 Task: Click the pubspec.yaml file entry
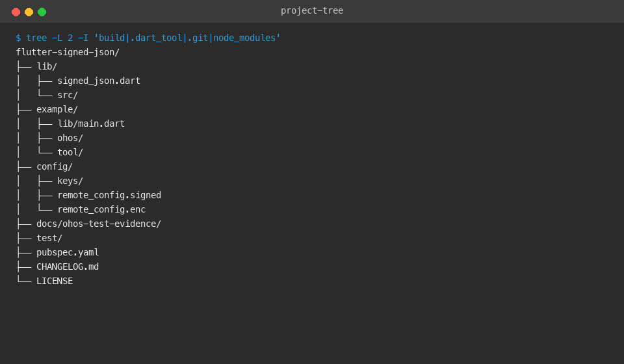point(68,253)
